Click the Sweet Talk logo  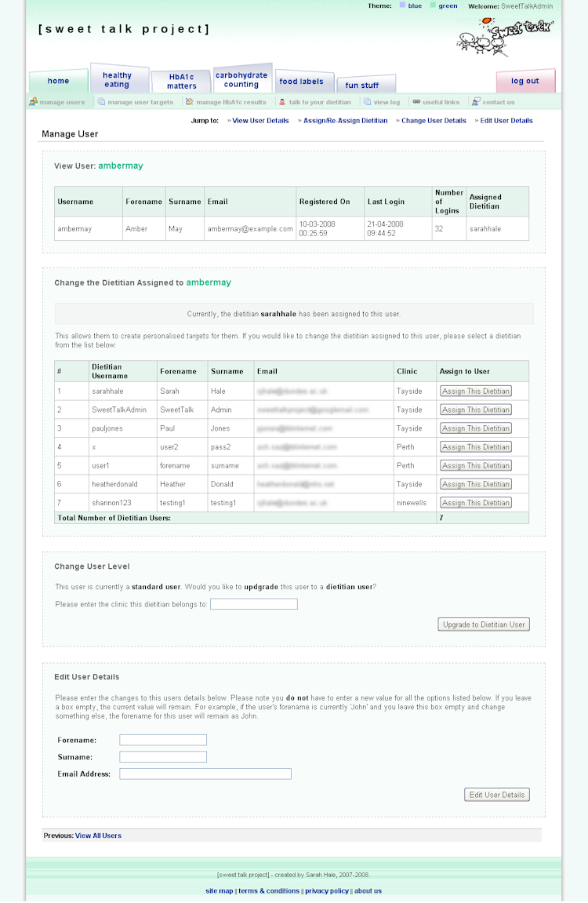click(x=505, y=38)
